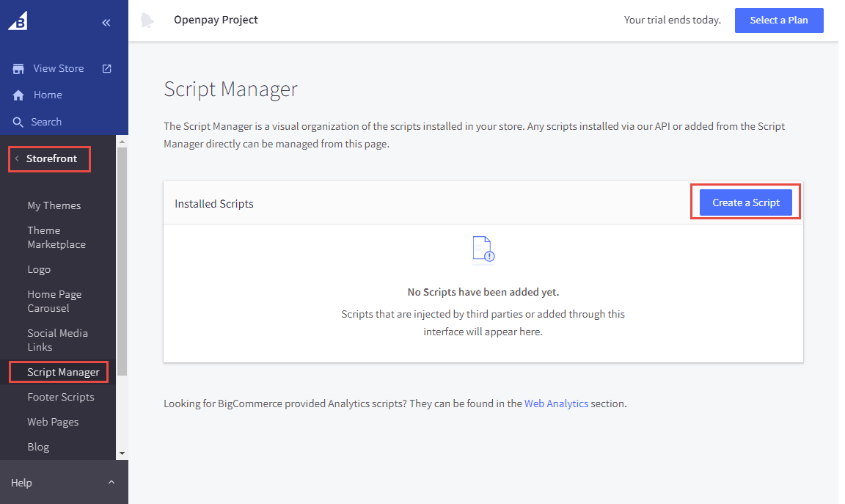This screenshot has width=845, height=504.
Task: Click the BigCommerce logo icon
Action: click(x=18, y=21)
